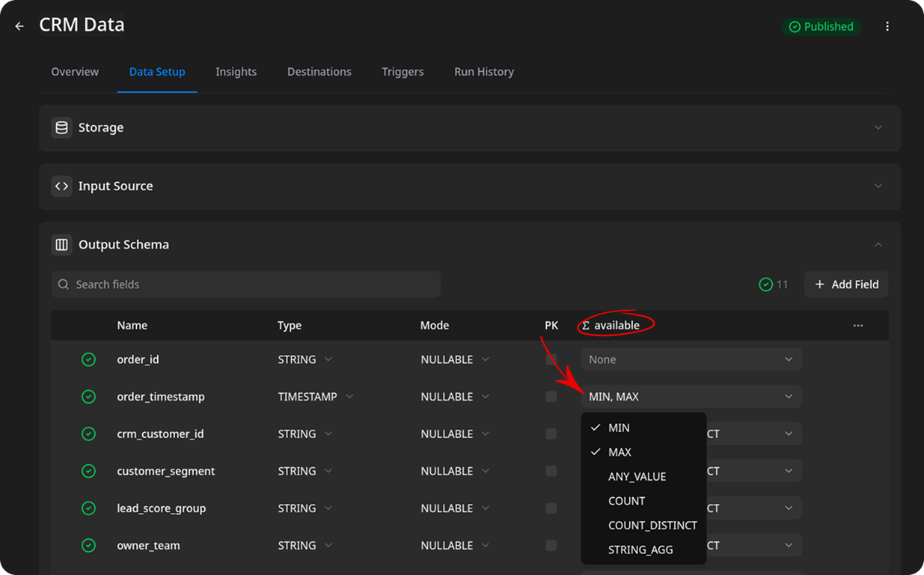Go back using the arrow next to CRM Data
This screenshot has width=924, height=575.
[x=19, y=26]
